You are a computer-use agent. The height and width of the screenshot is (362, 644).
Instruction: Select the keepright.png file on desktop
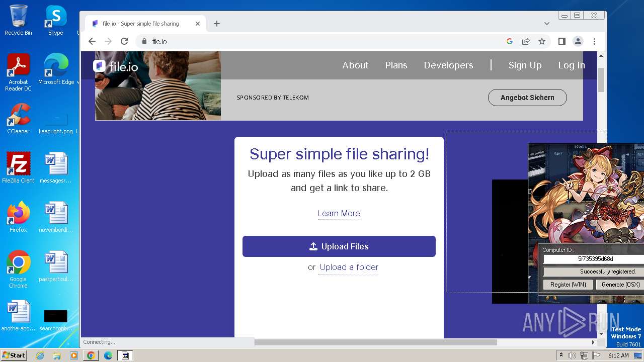tap(56, 123)
